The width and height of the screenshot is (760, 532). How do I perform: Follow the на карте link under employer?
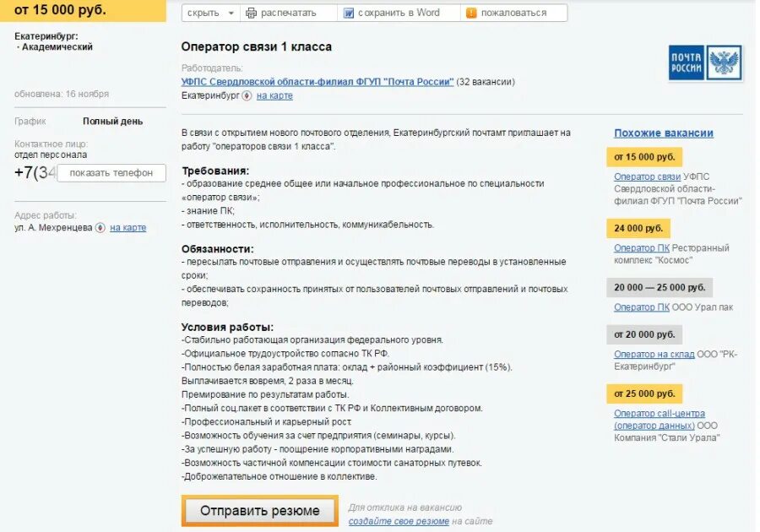pyautogui.click(x=274, y=96)
